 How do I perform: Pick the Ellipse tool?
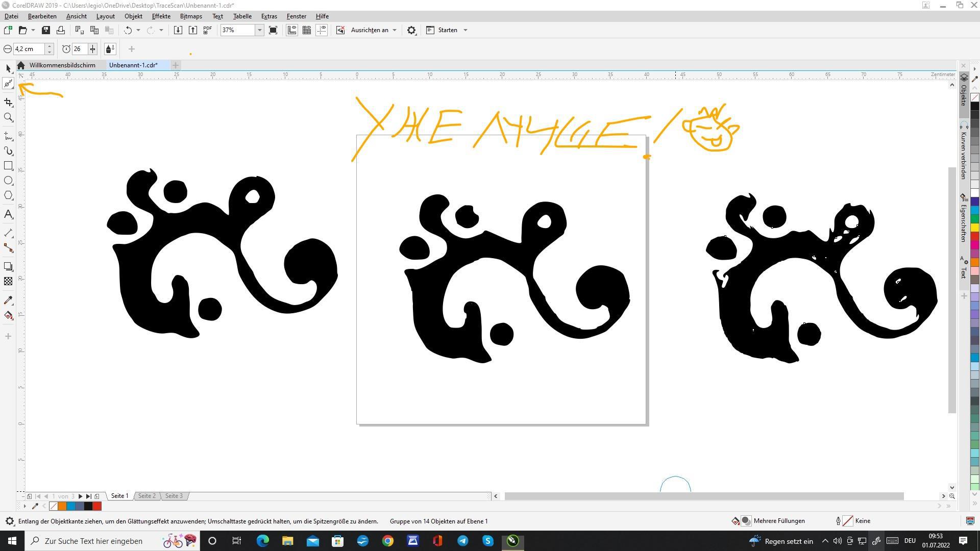8,181
